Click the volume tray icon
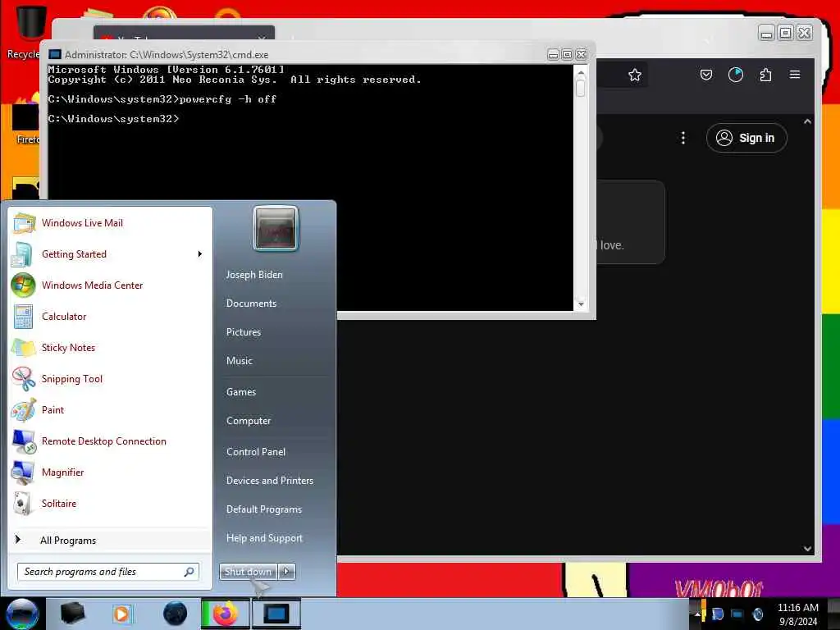This screenshot has width=840, height=630. click(x=757, y=614)
